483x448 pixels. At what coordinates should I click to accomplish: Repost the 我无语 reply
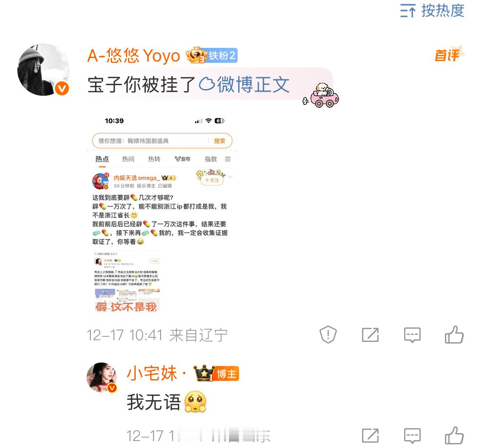click(370, 435)
